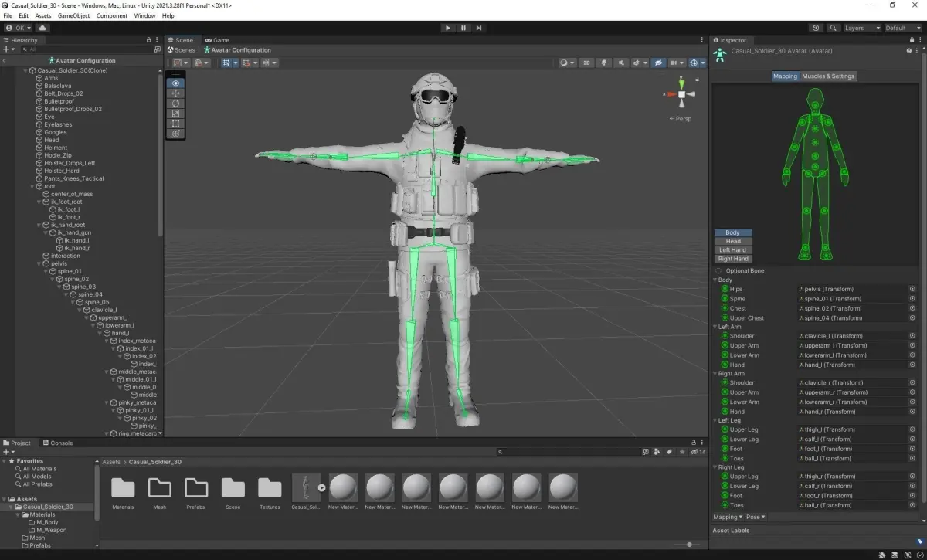Open the GameObject menu
Viewport: 927px width, 560px height.
pyautogui.click(x=74, y=15)
